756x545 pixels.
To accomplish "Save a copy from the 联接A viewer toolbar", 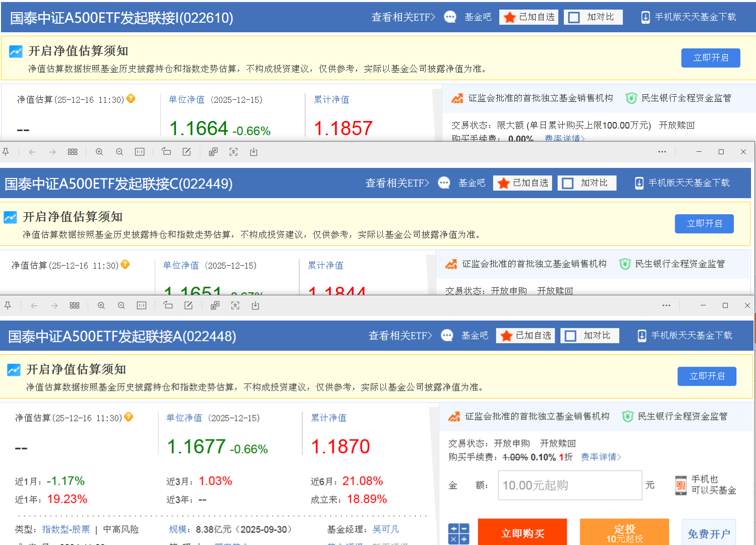I will [255, 306].
